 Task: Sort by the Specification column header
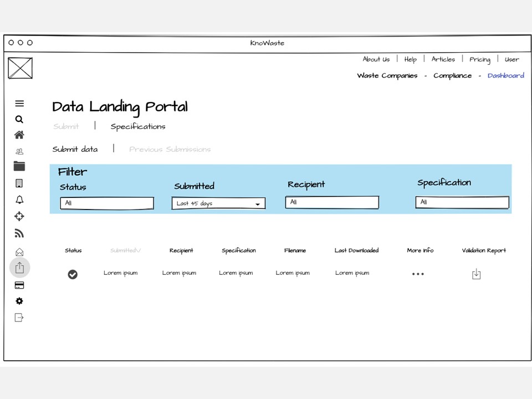(x=239, y=250)
